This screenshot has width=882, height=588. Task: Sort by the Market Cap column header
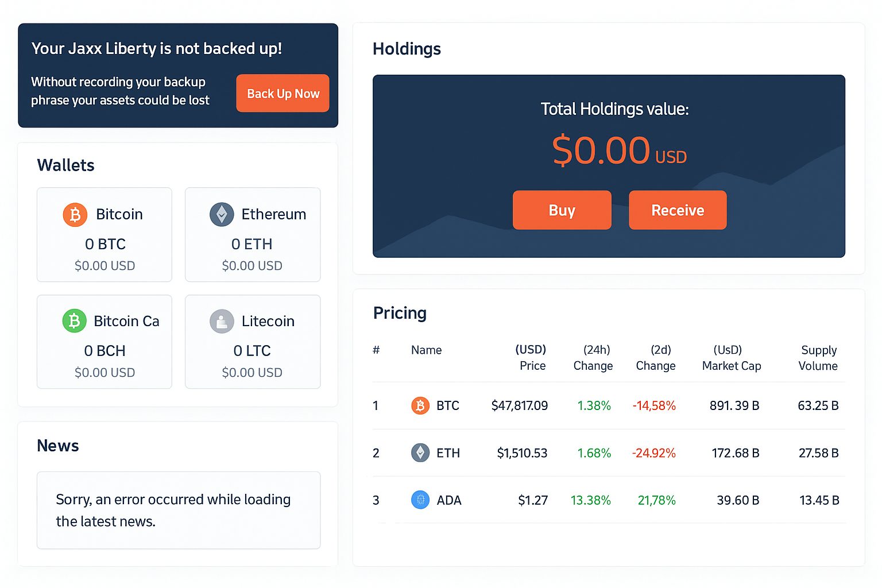(731, 358)
